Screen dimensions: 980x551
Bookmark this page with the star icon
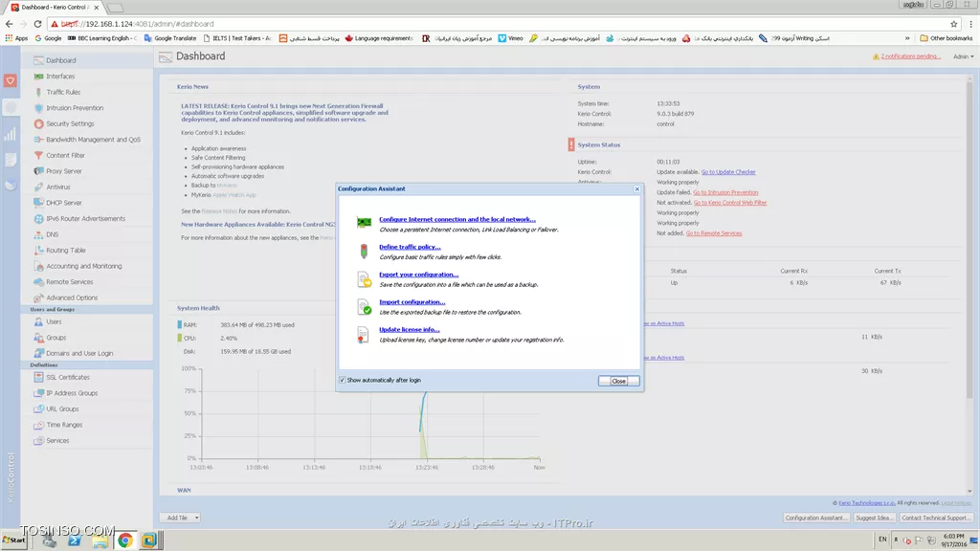point(954,24)
